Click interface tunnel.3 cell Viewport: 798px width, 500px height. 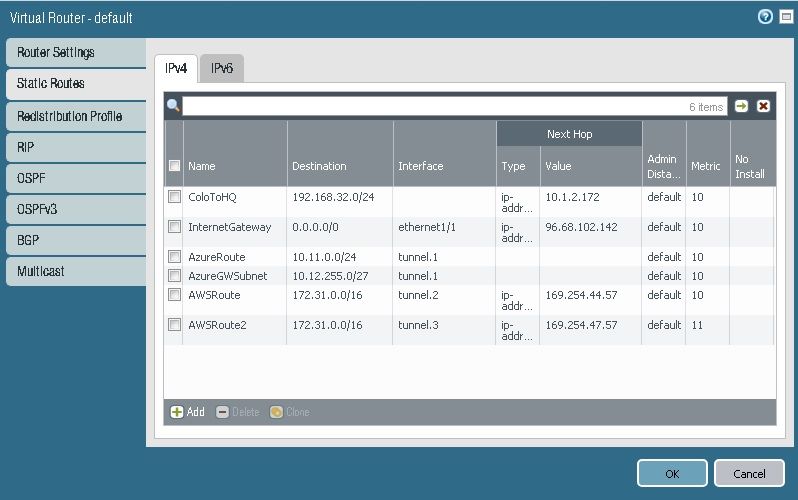418,325
